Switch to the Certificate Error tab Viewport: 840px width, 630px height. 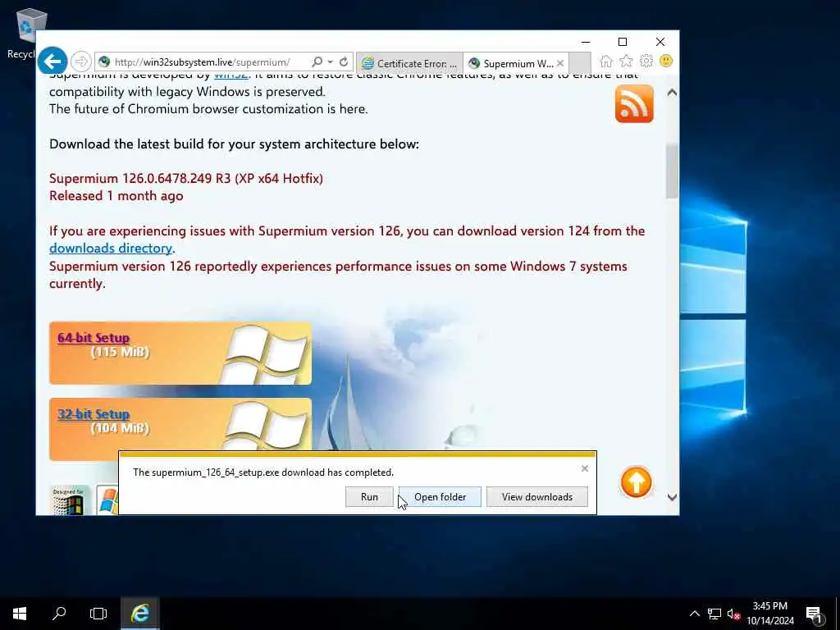pos(410,63)
